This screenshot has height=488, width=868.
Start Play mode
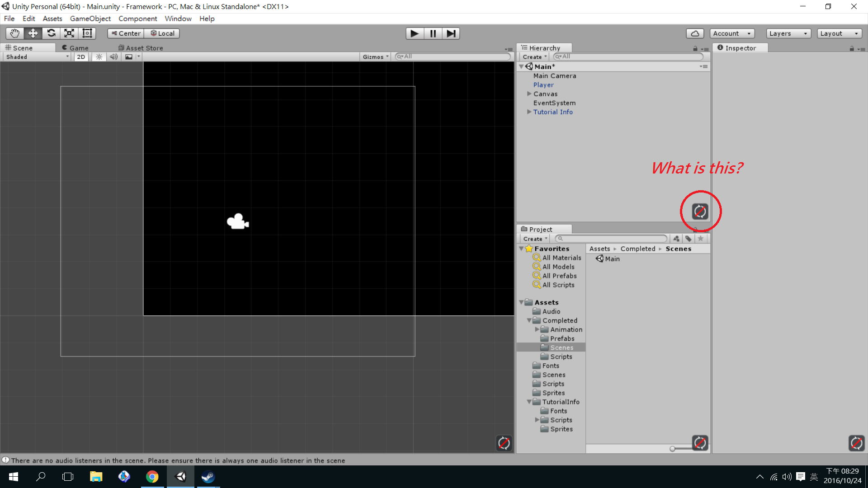point(415,33)
